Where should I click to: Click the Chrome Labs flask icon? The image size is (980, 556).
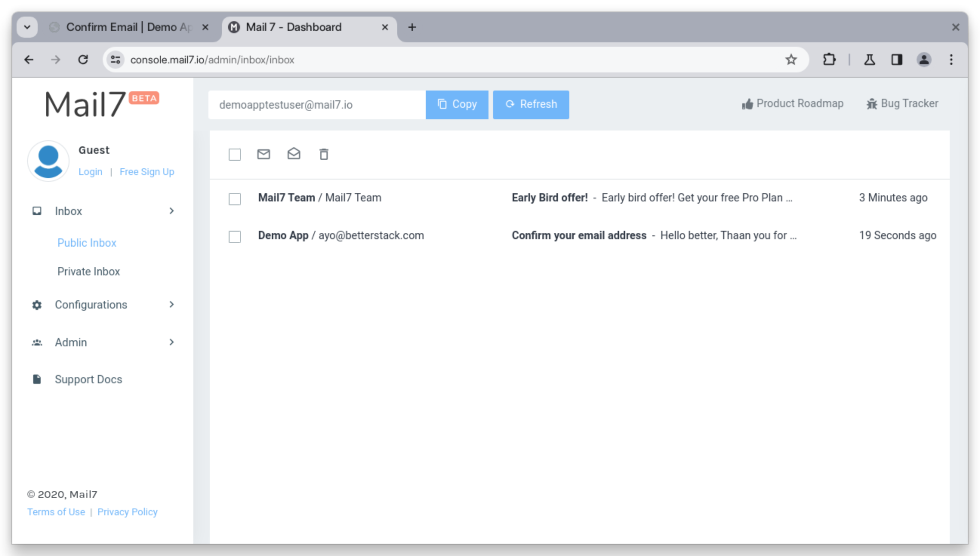(870, 60)
